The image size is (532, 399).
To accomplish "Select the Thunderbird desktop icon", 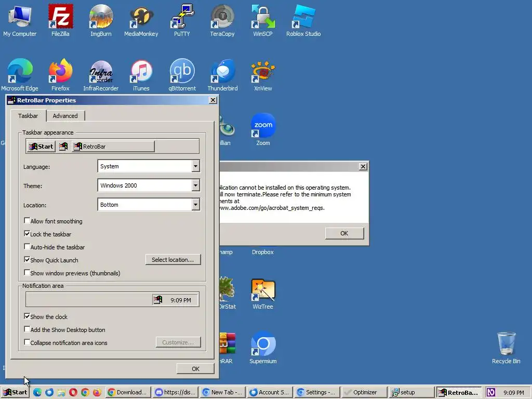I will point(222,75).
